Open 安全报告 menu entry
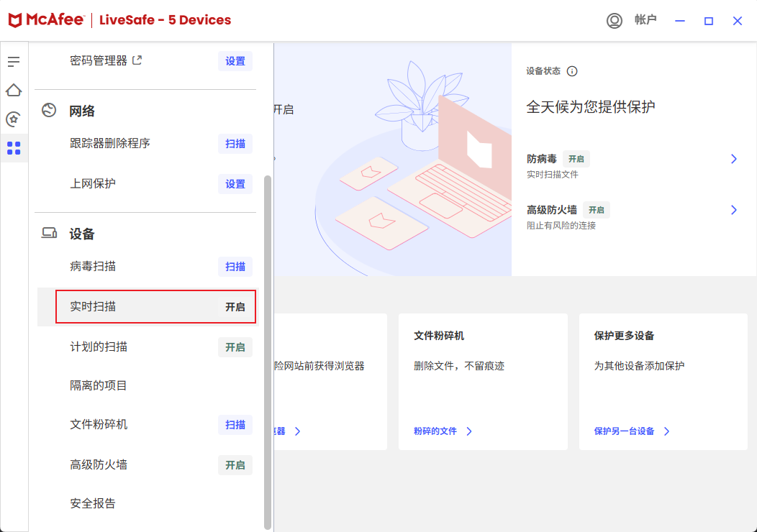 93,503
